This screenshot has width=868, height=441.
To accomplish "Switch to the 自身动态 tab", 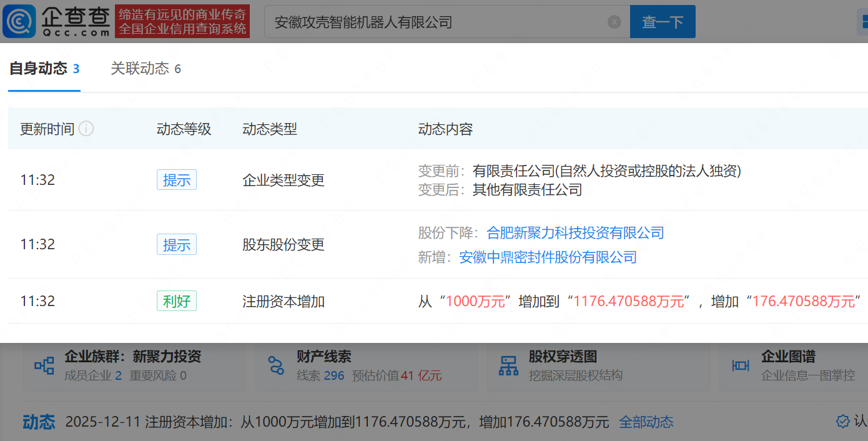I will (38, 69).
